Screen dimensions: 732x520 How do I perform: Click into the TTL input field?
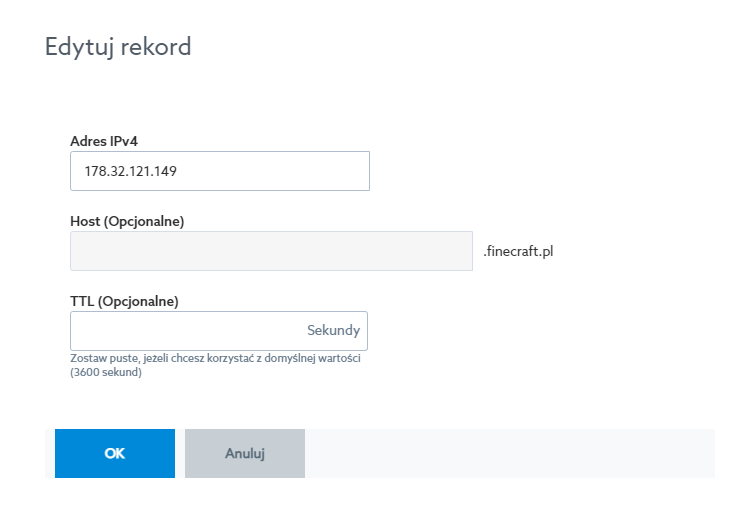pos(185,331)
